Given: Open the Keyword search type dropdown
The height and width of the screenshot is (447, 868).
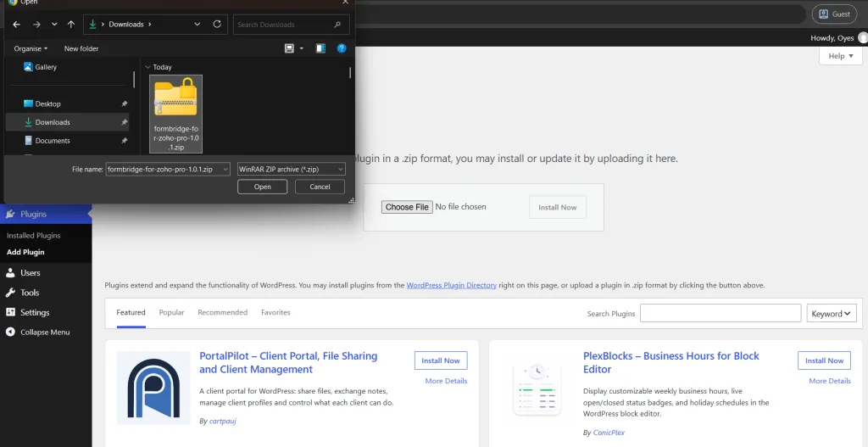Looking at the screenshot, I should click(x=832, y=314).
